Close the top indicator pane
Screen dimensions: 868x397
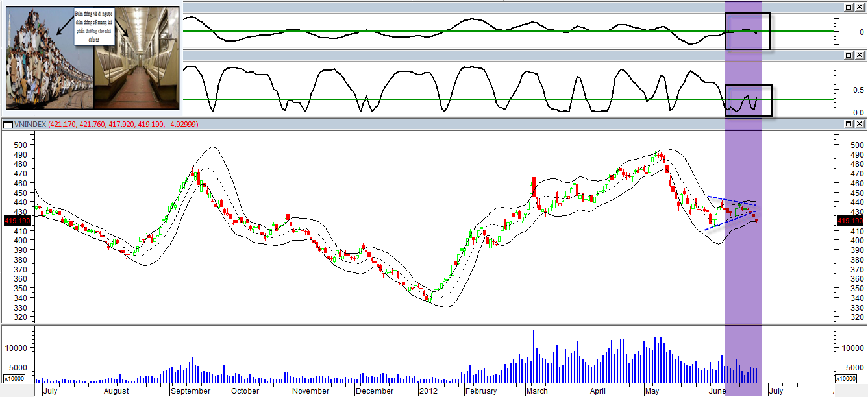(859, 6)
